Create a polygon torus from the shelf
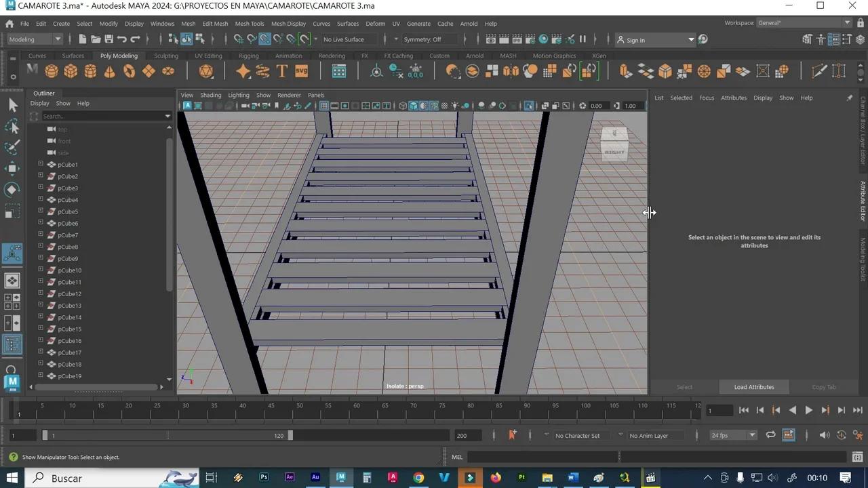Image resolution: width=868 pixels, height=488 pixels. coord(130,70)
